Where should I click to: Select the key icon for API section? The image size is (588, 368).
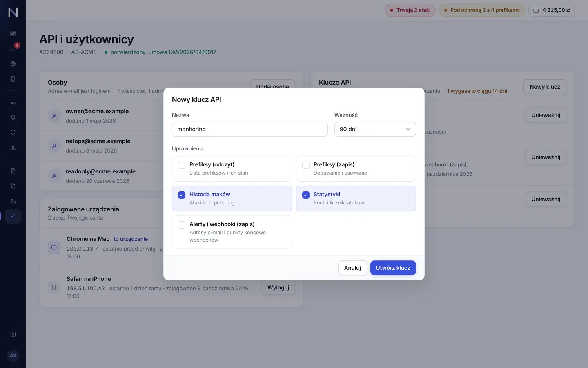point(13,216)
